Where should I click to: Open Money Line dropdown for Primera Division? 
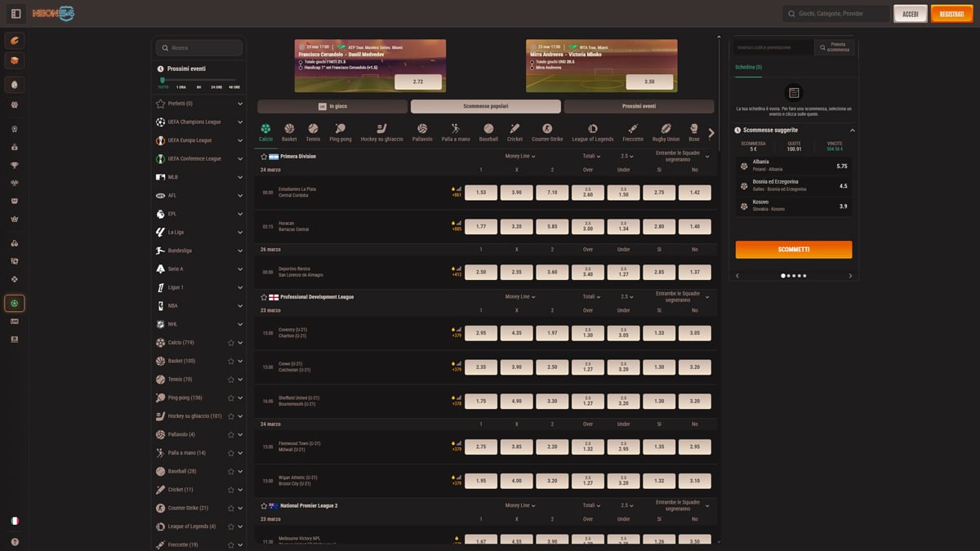point(519,156)
